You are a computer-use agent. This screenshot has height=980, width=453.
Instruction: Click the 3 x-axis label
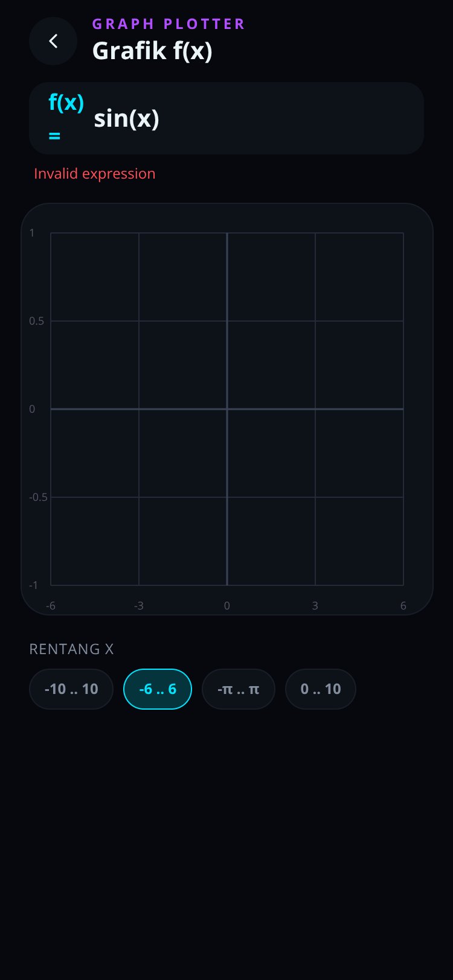[315, 606]
